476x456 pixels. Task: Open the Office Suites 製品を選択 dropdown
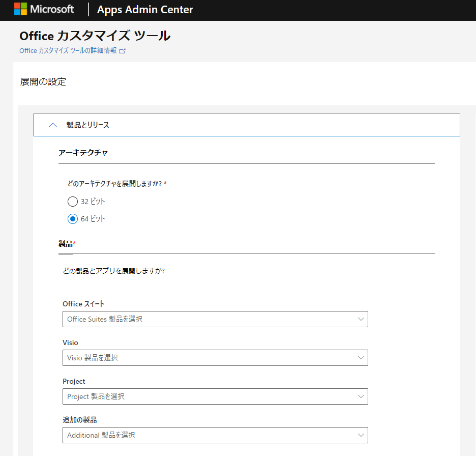pyautogui.click(x=214, y=319)
